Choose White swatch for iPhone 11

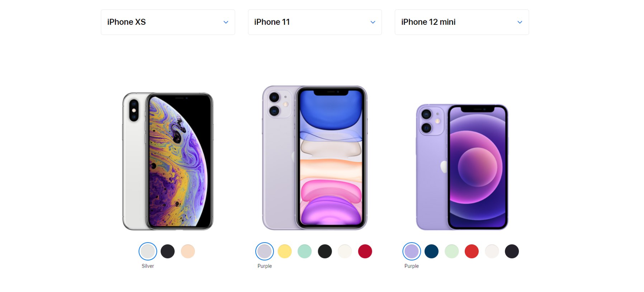pyautogui.click(x=345, y=251)
